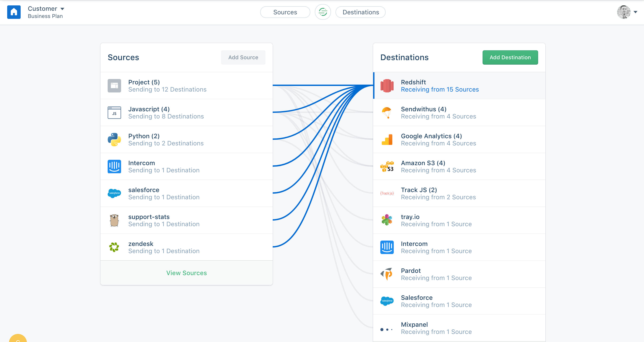Click Receiving from 15 Sources link
Image resolution: width=644 pixels, height=342 pixels.
tap(440, 89)
